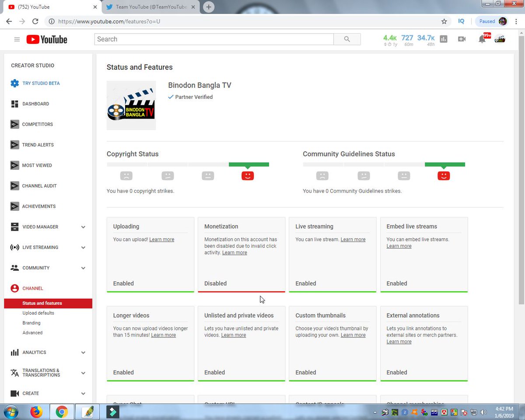
Task: Click the Dashboard sidebar icon
Action: tap(14, 104)
